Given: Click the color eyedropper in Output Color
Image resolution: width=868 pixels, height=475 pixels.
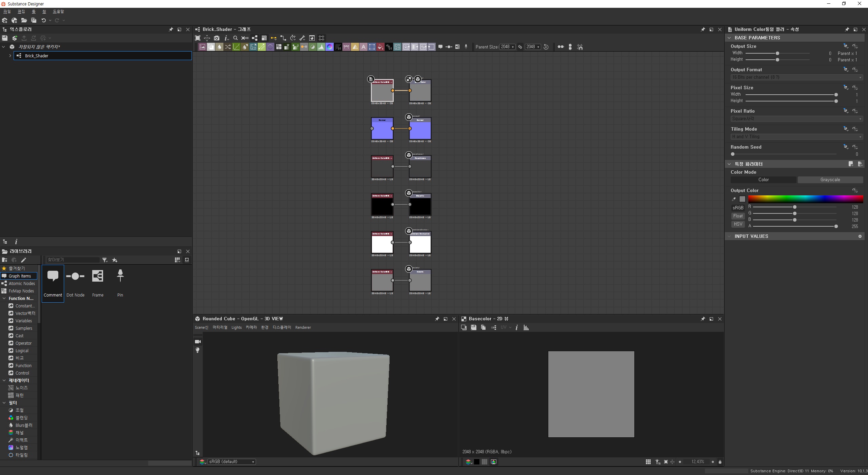Looking at the screenshot, I should 734,199.
